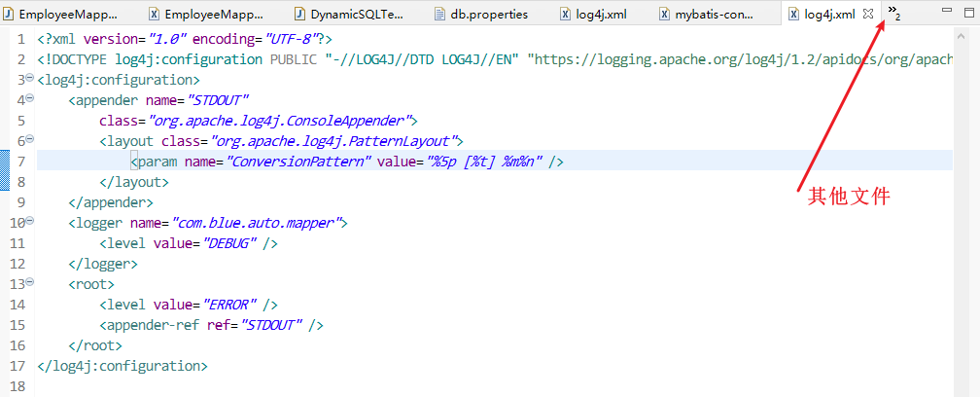Show the hidden editors list (»2)
This screenshot has width=980, height=397.
pyautogui.click(x=894, y=13)
